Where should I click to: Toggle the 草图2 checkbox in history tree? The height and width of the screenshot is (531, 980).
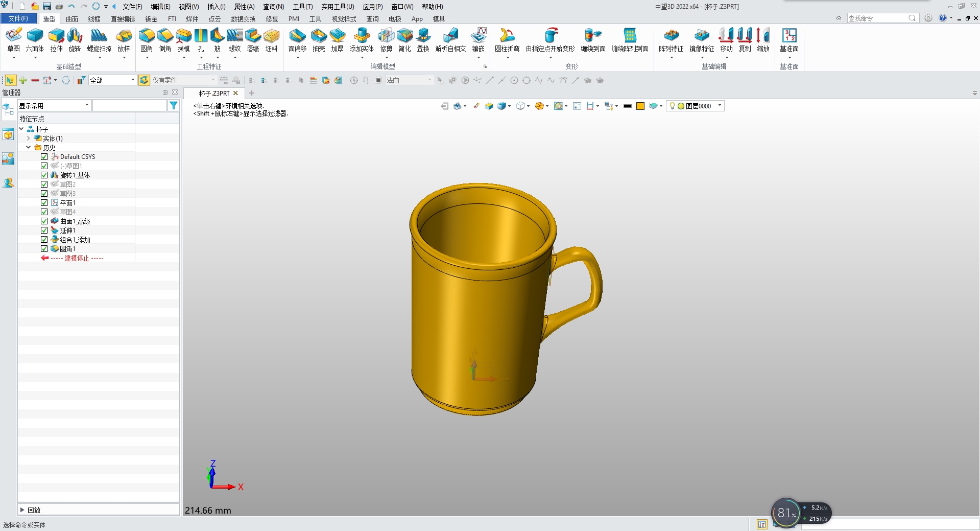click(x=44, y=184)
